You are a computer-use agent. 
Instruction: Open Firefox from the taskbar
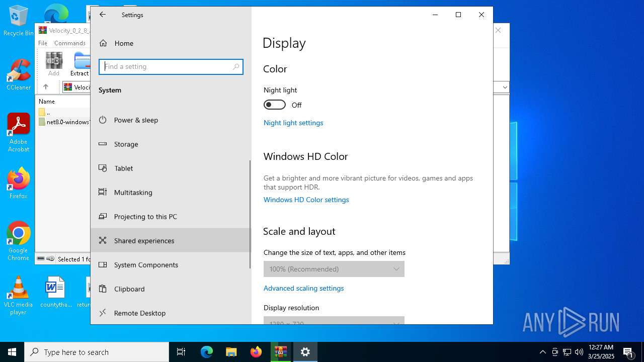coord(256,352)
